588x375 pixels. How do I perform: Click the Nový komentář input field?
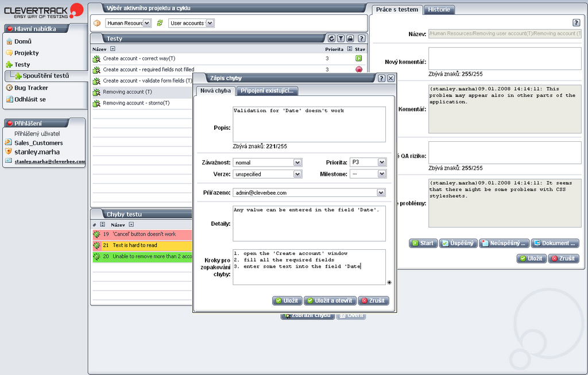pyautogui.click(x=505, y=59)
